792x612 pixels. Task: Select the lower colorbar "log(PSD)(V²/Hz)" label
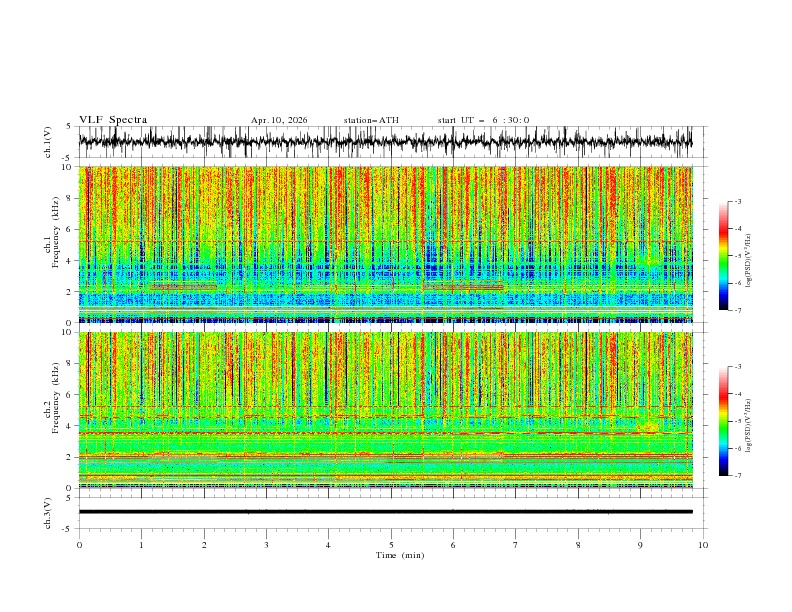tap(749, 426)
